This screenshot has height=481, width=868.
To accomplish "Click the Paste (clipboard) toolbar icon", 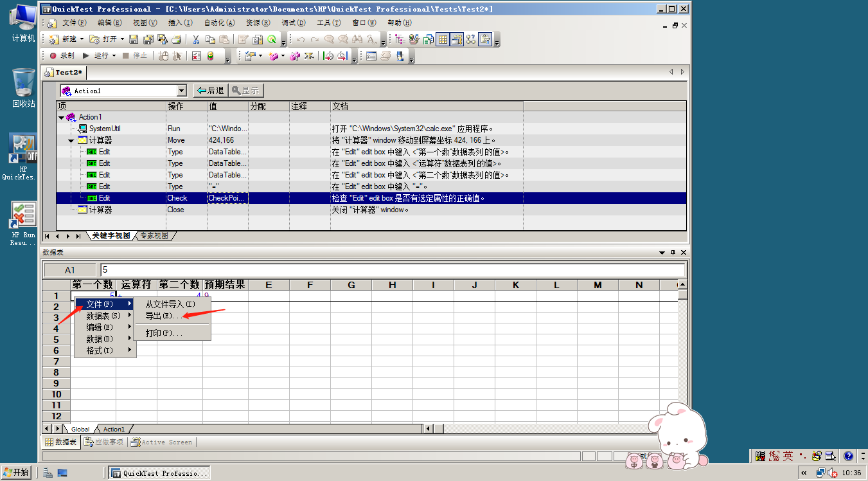I will click(224, 39).
